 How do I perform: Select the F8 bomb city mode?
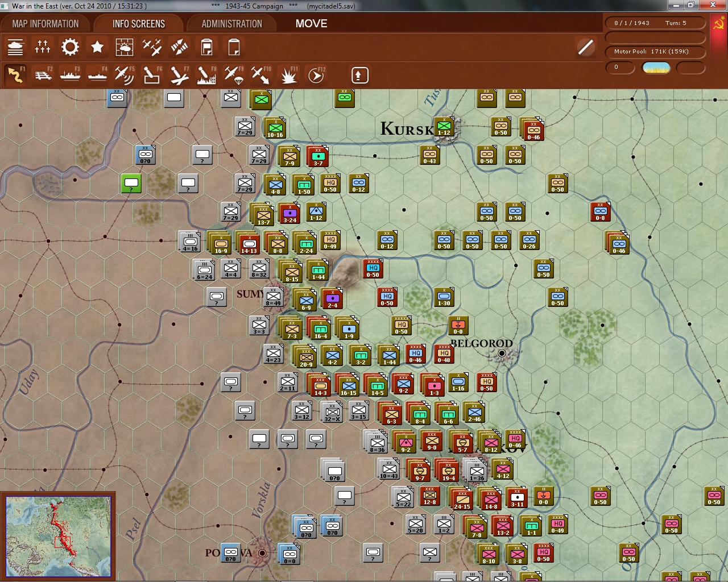coord(206,75)
